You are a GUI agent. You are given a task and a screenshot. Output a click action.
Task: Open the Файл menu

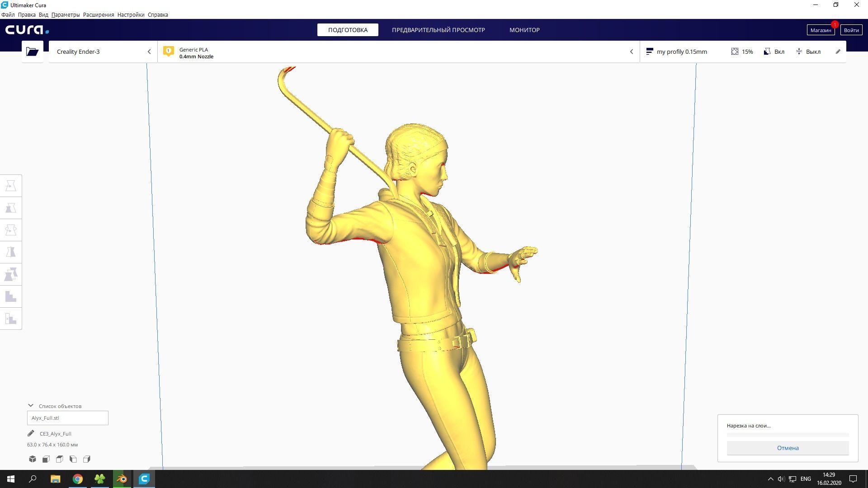click(8, 14)
